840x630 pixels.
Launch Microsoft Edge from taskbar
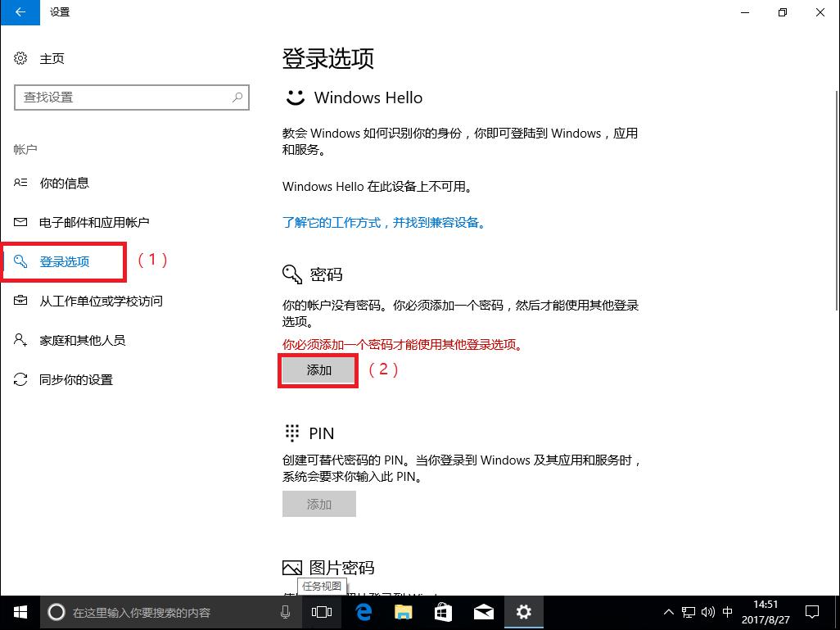pyautogui.click(x=363, y=612)
